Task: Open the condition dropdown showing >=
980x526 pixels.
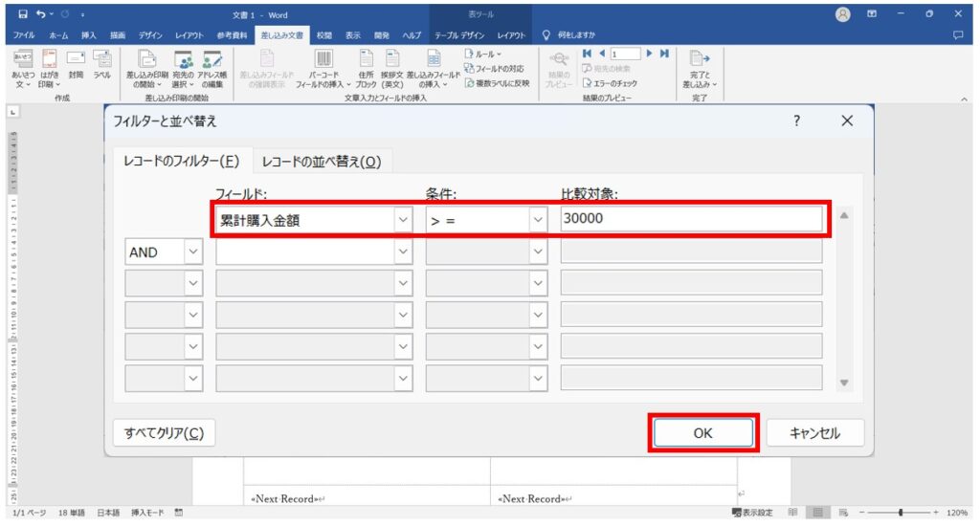Action: pyautogui.click(x=537, y=220)
